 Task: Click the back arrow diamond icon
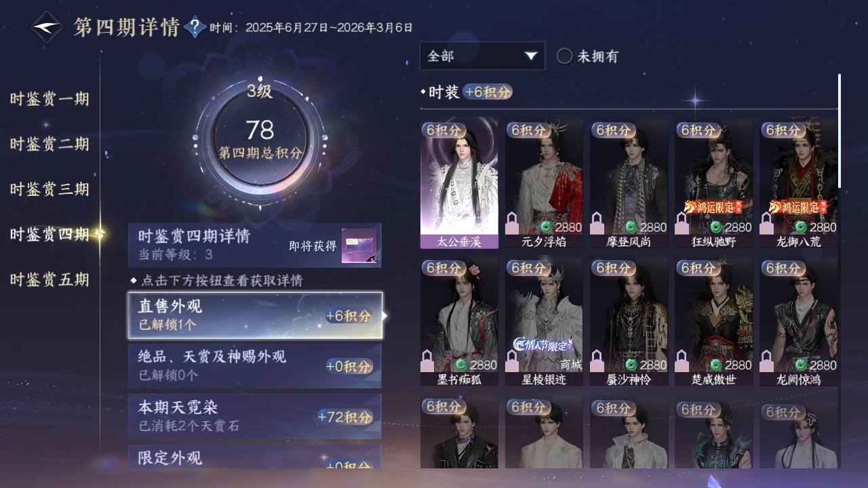tap(47, 27)
